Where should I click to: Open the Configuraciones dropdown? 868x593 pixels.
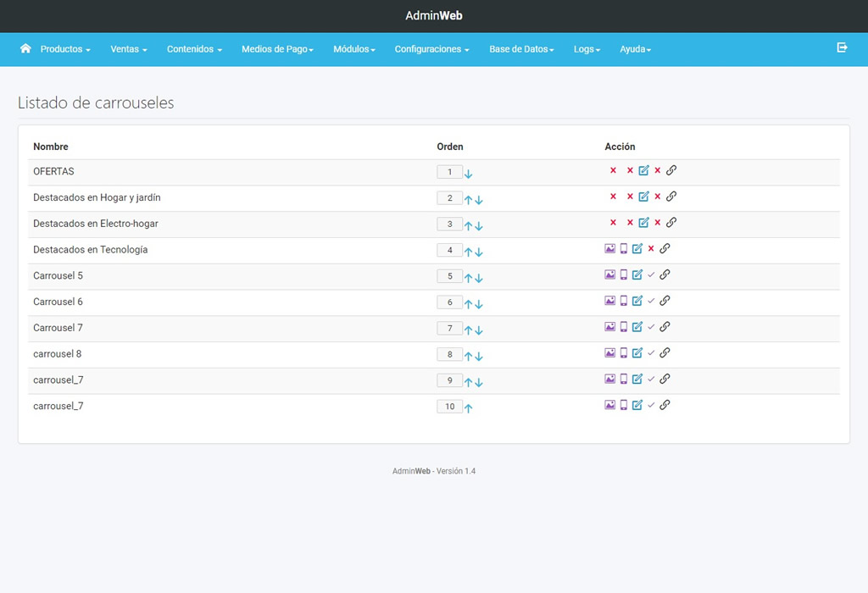tap(431, 50)
